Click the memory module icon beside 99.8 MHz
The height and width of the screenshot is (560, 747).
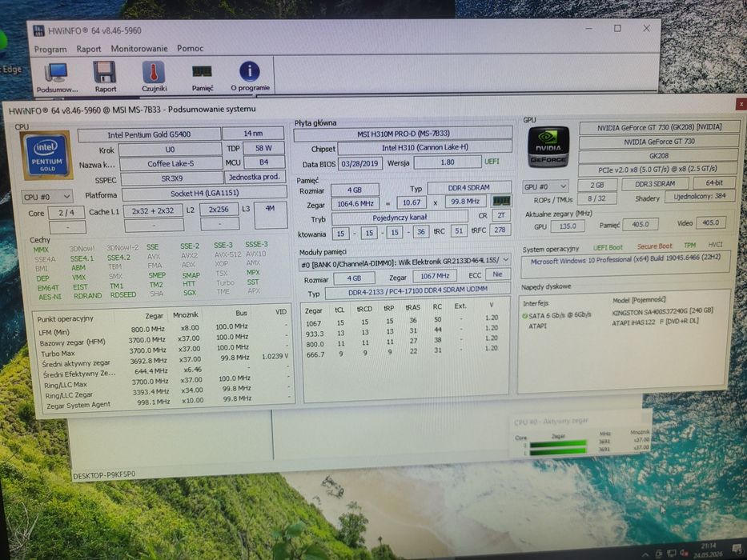point(501,201)
